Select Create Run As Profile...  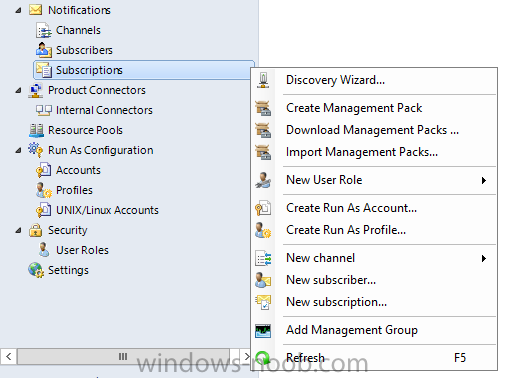point(374,230)
